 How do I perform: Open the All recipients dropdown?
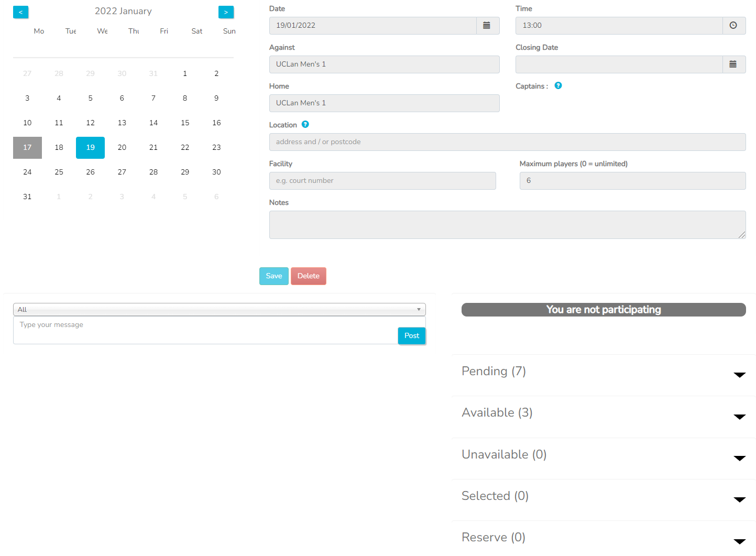tap(220, 309)
